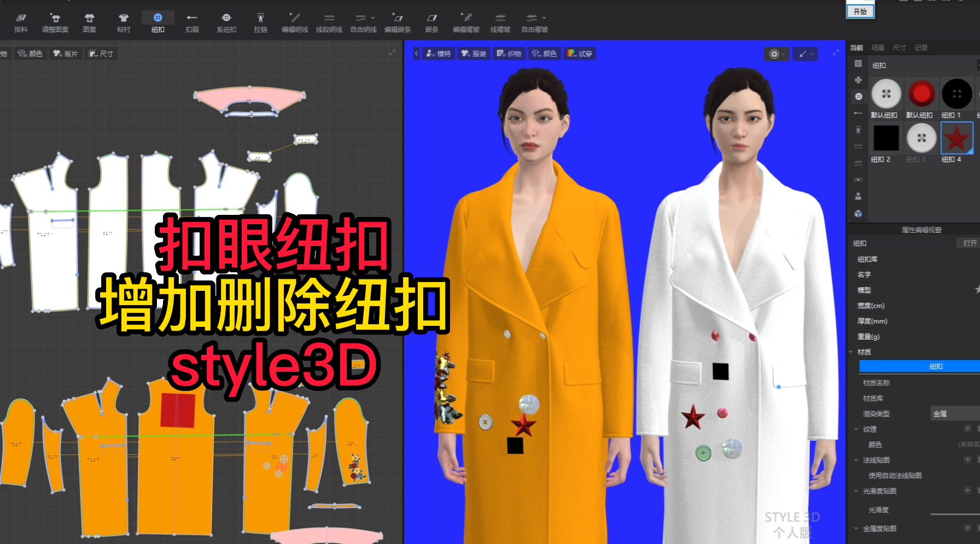980x544 pixels.
Task: Toggle 颜色 display in 2D window
Action: pos(30,54)
